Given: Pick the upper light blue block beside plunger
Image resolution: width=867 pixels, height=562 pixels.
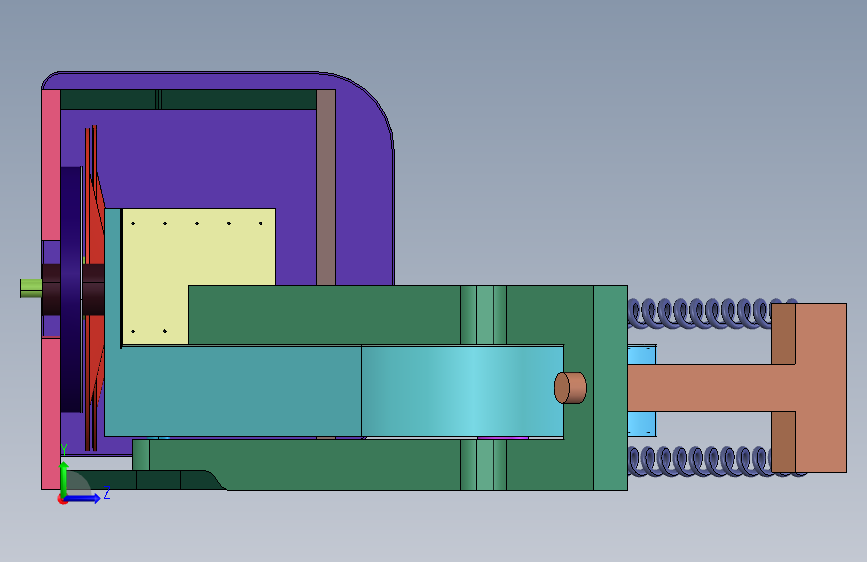Looking at the screenshot, I should (642, 355).
